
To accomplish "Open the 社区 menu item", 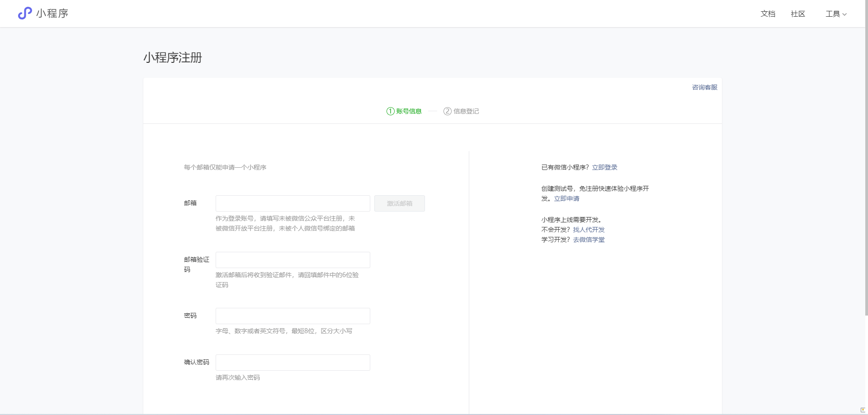I will [x=797, y=14].
